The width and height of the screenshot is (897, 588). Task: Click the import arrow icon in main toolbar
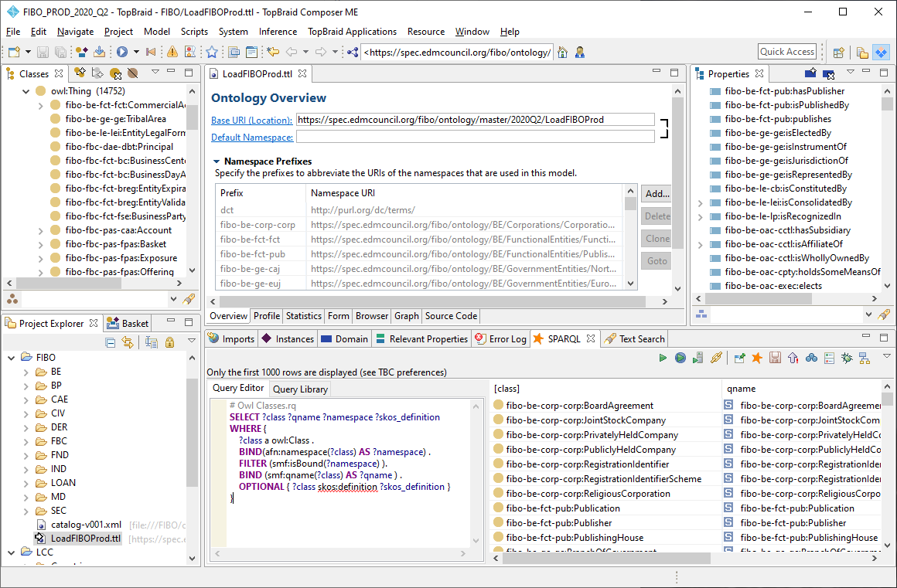[100, 52]
